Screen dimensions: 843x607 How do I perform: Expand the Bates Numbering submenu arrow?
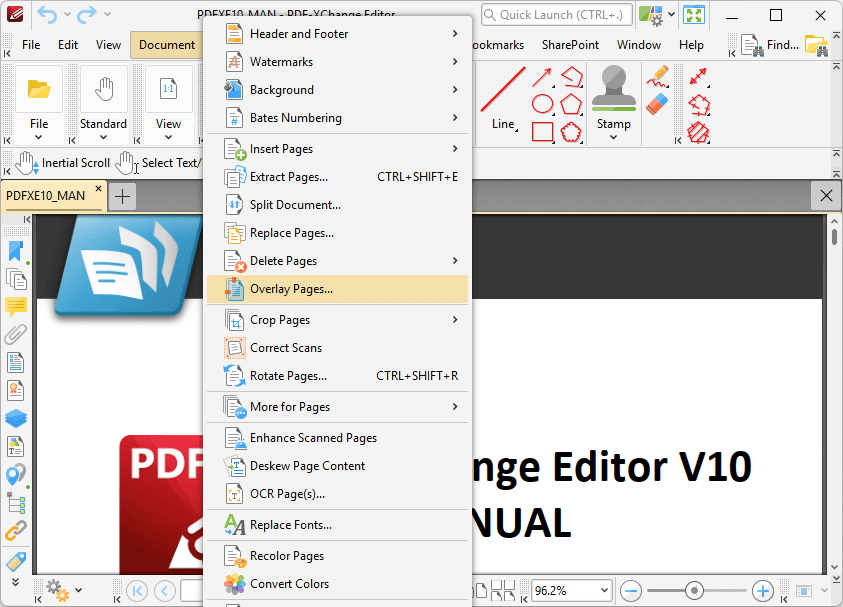(x=455, y=118)
